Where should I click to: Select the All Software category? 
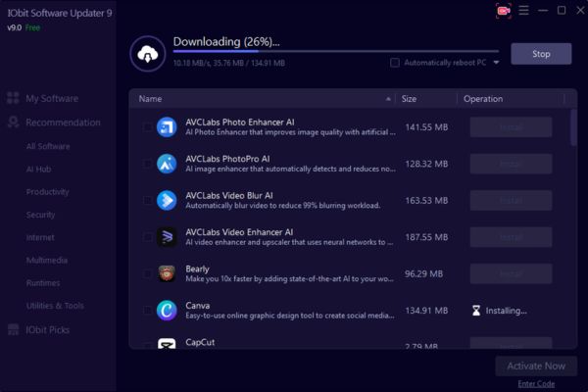click(48, 146)
